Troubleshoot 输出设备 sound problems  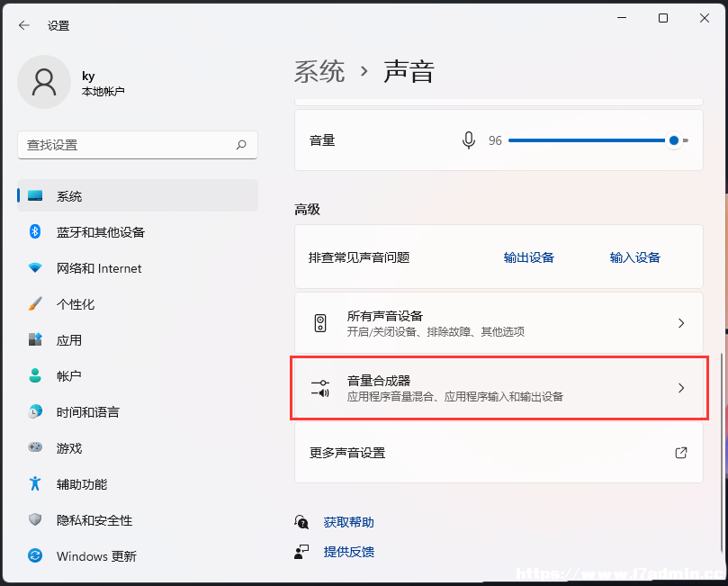529,257
